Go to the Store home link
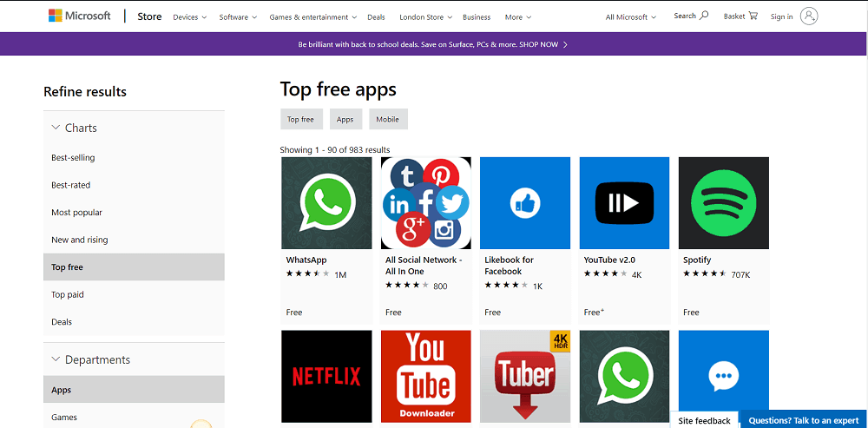The height and width of the screenshot is (428, 868). [149, 16]
